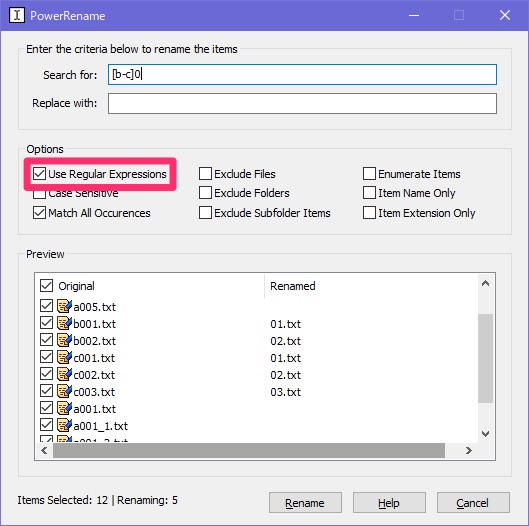Check the Item Name Only box

(369, 193)
